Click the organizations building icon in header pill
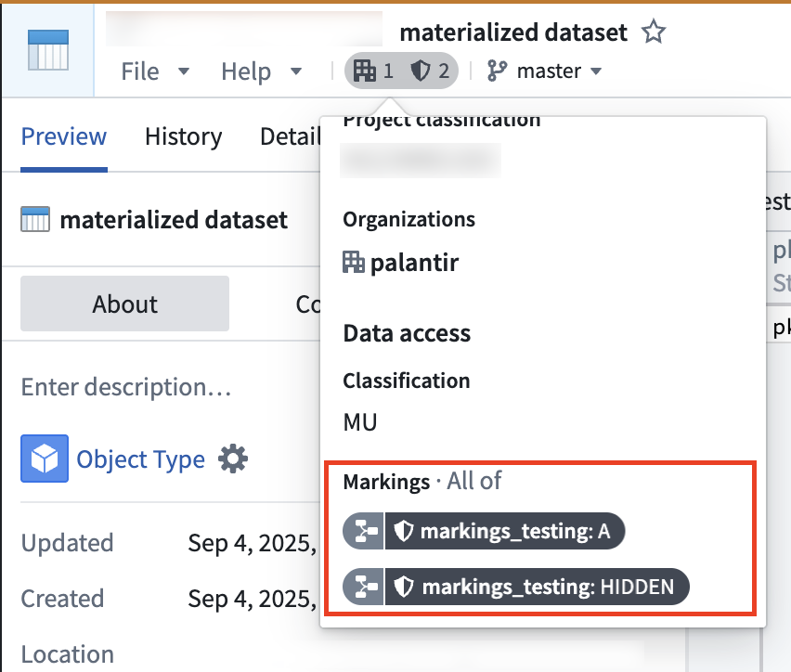This screenshot has height=672, width=791. coord(365,71)
